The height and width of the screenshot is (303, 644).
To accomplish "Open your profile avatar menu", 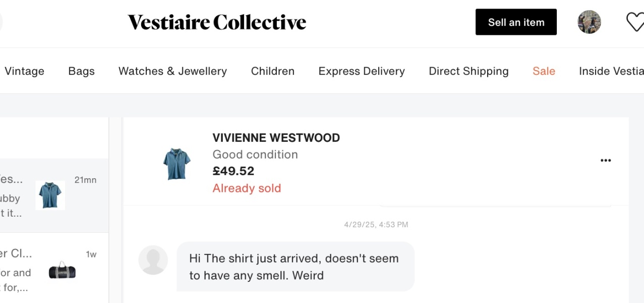I will (589, 22).
